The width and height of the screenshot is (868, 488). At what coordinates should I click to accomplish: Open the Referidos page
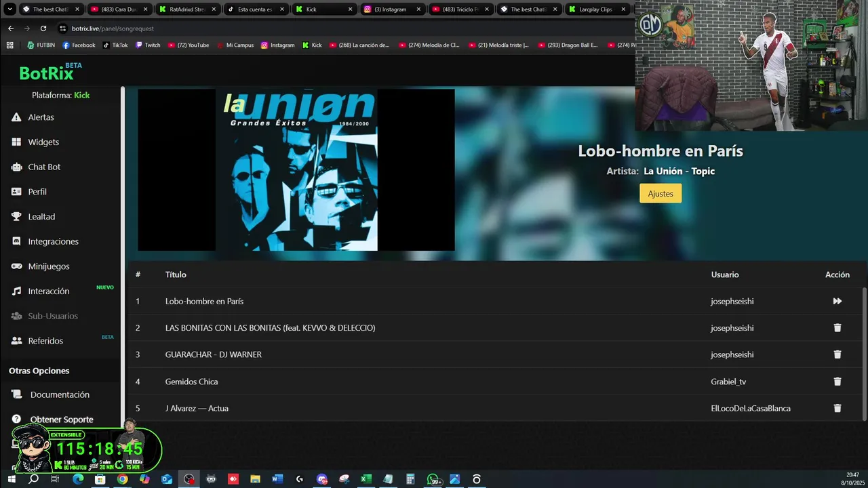pyautogui.click(x=45, y=341)
